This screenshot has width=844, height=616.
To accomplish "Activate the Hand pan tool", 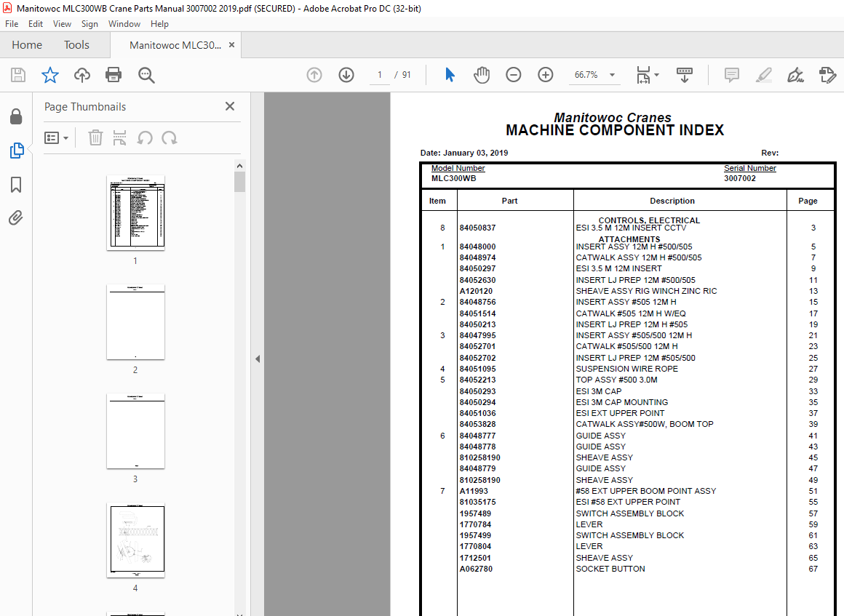I will (482, 75).
